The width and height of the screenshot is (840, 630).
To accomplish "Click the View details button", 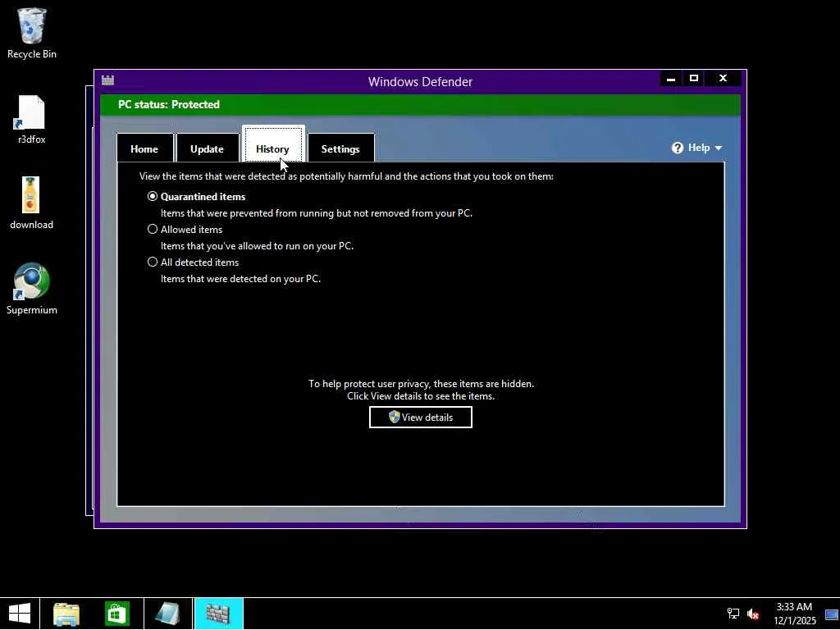I will point(421,418).
